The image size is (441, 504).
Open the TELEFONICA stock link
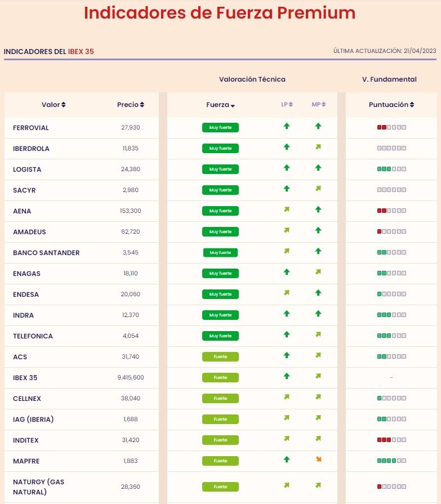coord(33,336)
